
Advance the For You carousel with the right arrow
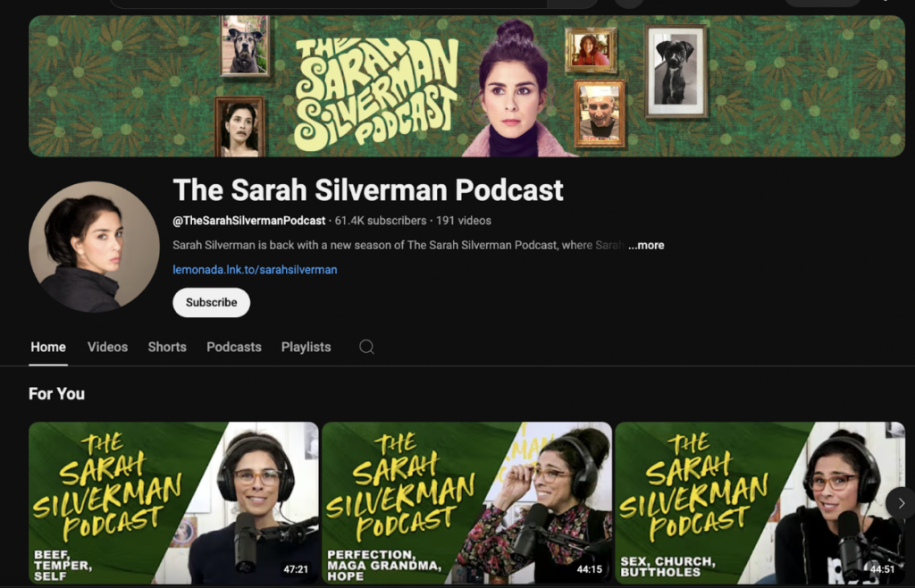[901, 503]
